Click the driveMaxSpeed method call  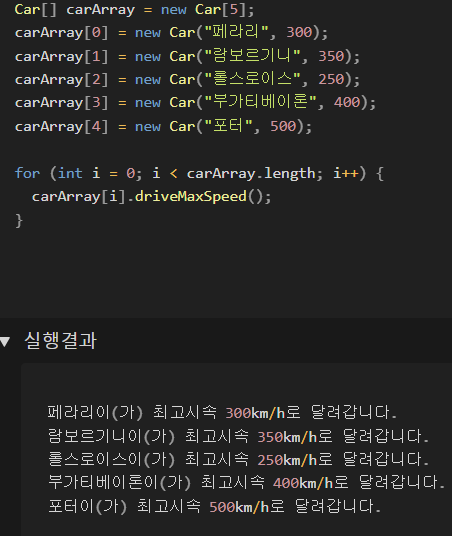(x=190, y=197)
